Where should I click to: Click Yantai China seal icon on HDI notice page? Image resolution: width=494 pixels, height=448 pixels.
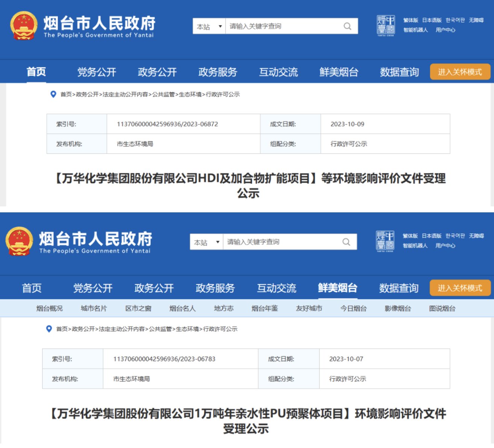pos(386,26)
